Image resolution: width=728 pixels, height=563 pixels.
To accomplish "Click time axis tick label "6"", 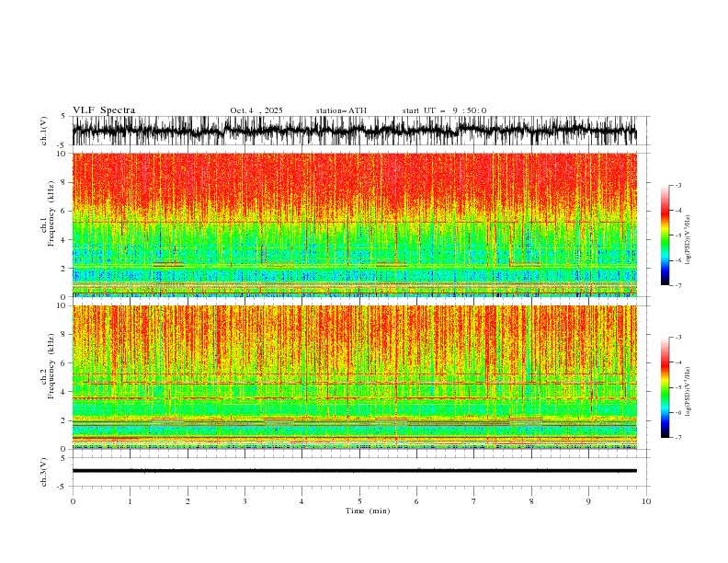I will (416, 501).
